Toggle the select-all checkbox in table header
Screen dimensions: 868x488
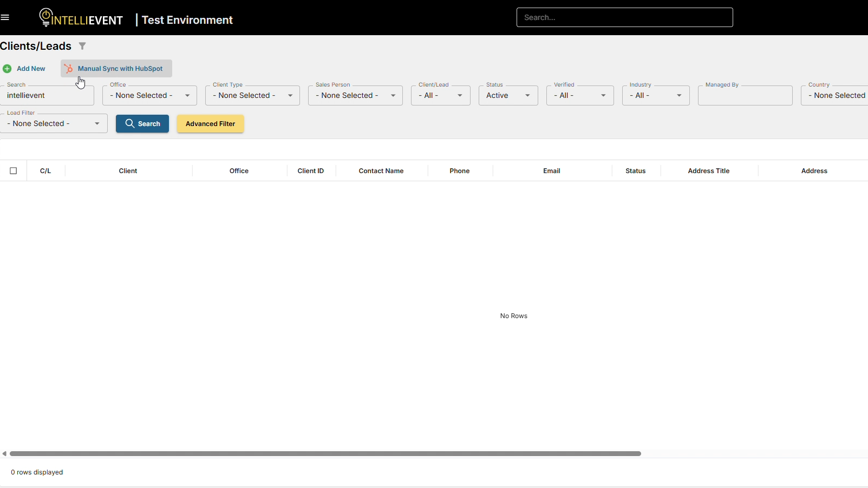(14, 171)
